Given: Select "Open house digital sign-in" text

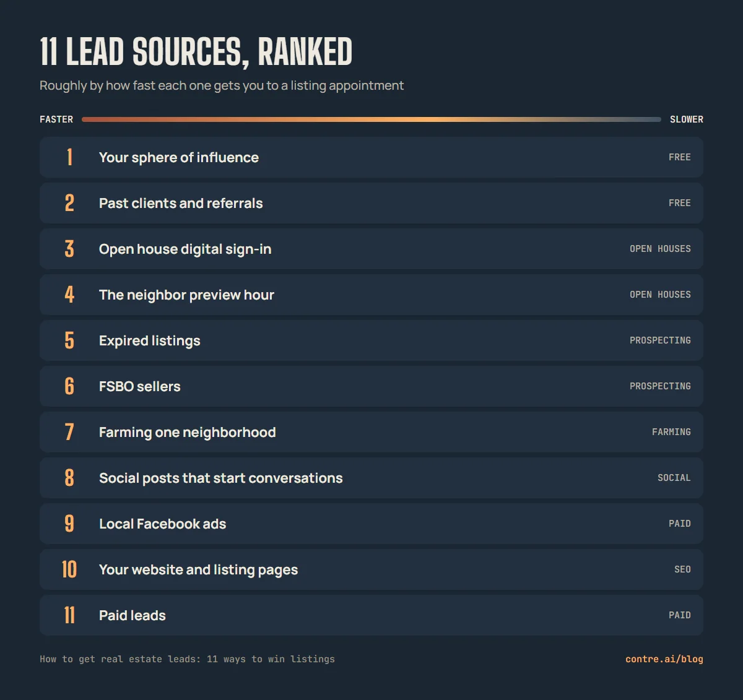Looking at the screenshot, I should click(185, 249).
